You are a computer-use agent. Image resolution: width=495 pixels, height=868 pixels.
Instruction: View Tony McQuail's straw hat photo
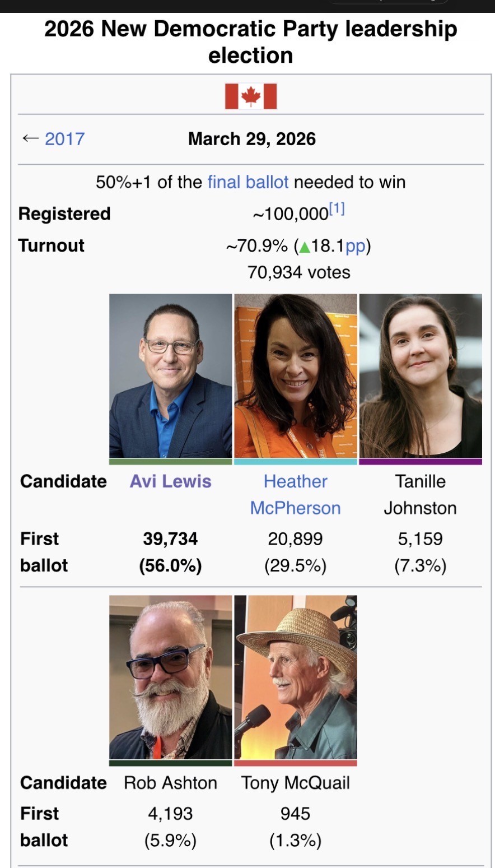click(295, 677)
